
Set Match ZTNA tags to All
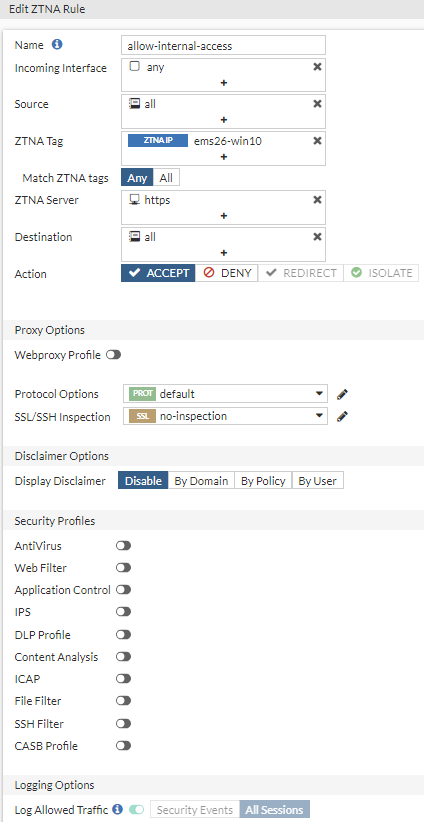tap(166, 178)
